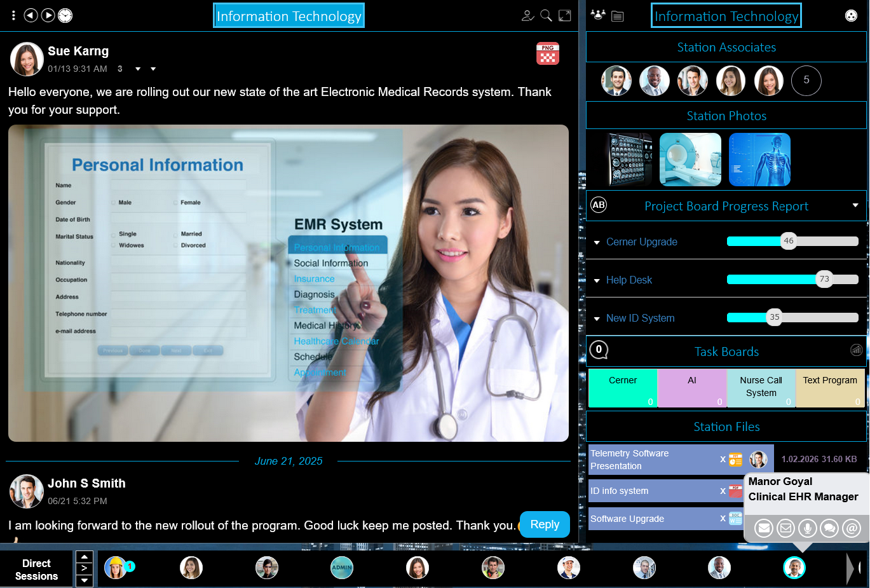Click the Help Desk progress slider handle
870x588 pixels.
(x=824, y=279)
